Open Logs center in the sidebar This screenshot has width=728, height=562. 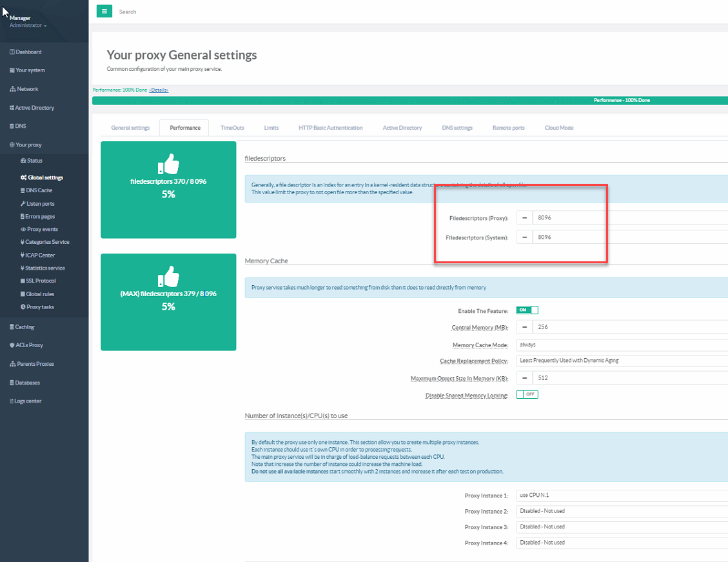[28, 401]
